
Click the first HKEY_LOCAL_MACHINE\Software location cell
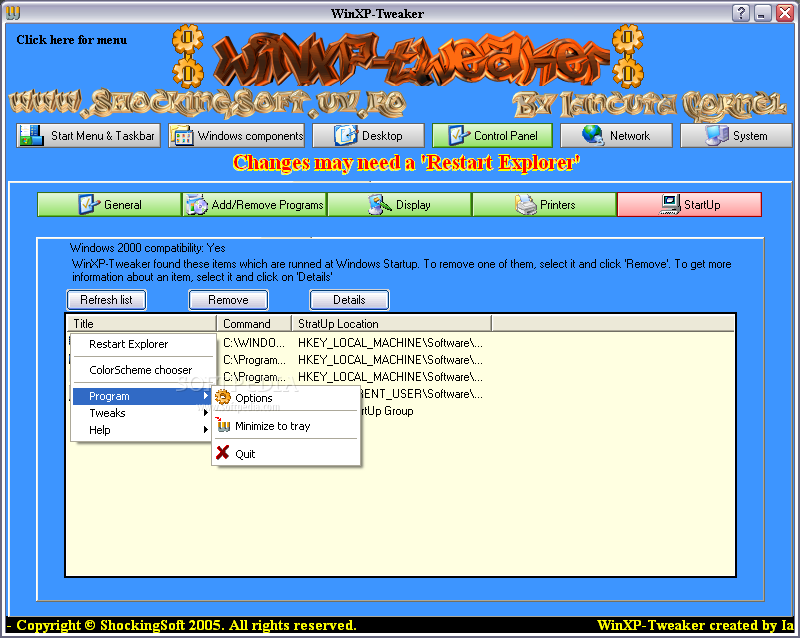(x=390, y=343)
